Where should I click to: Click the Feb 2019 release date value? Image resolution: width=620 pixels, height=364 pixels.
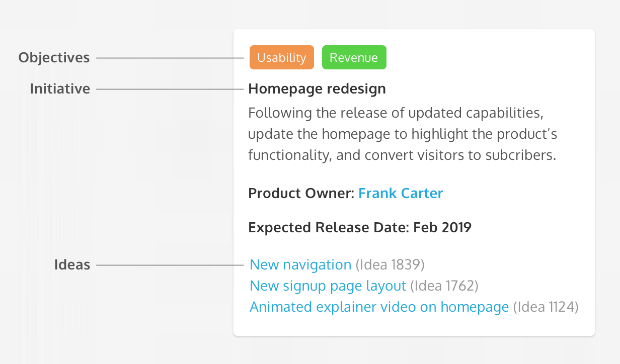442,228
